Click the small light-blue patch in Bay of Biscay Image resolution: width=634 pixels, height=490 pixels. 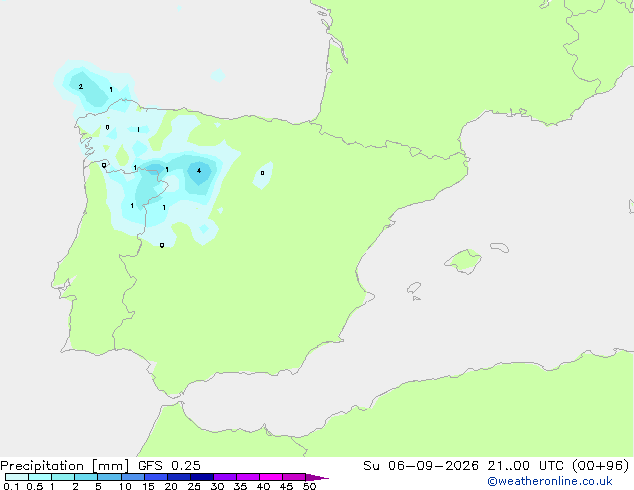(218, 75)
